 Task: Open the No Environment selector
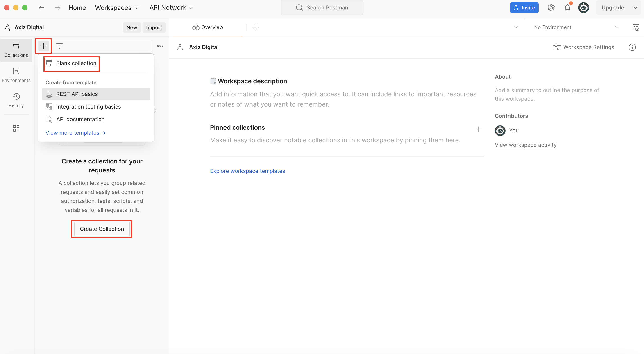click(x=576, y=27)
